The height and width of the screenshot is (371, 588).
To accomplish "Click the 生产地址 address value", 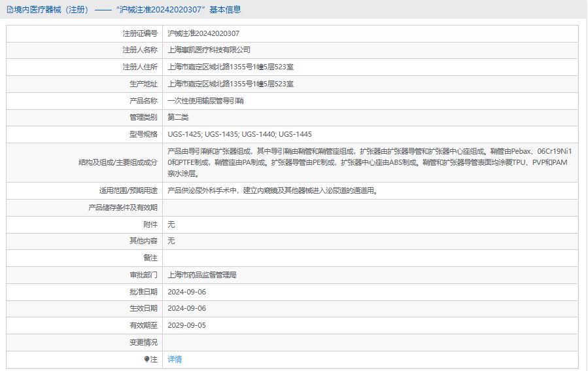I will 231,84.
